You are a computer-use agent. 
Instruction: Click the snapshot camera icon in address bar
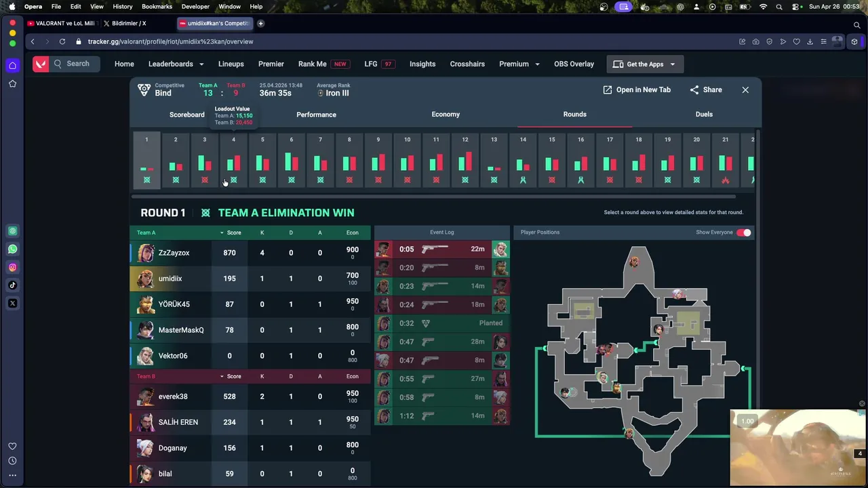click(x=756, y=41)
